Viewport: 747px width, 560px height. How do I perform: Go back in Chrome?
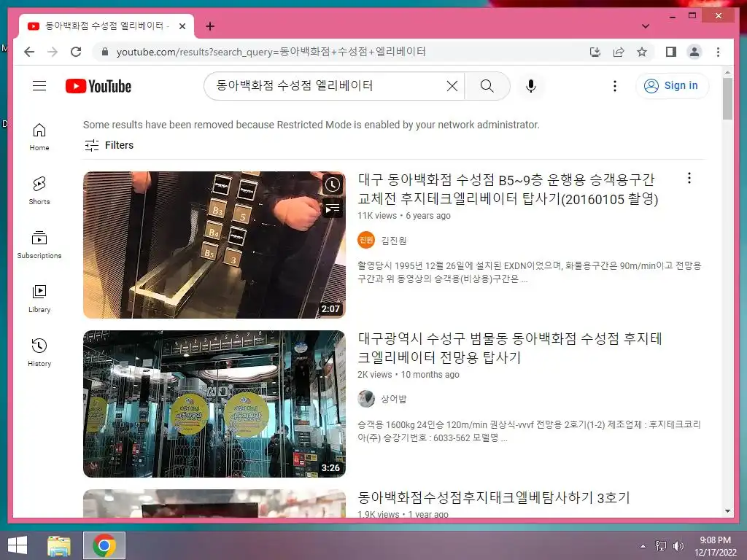coord(29,52)
